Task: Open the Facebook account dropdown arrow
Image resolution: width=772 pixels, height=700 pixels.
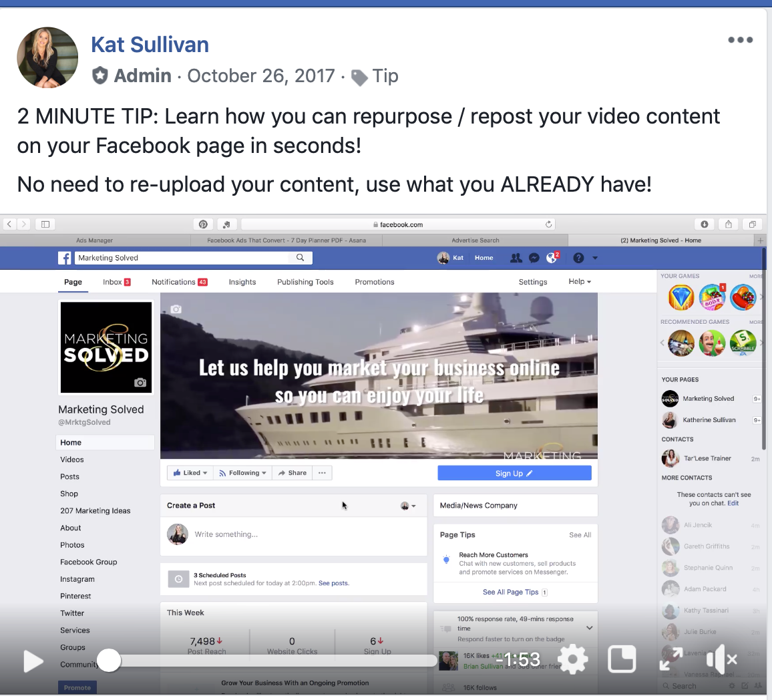Action: [x=595, y=258]
